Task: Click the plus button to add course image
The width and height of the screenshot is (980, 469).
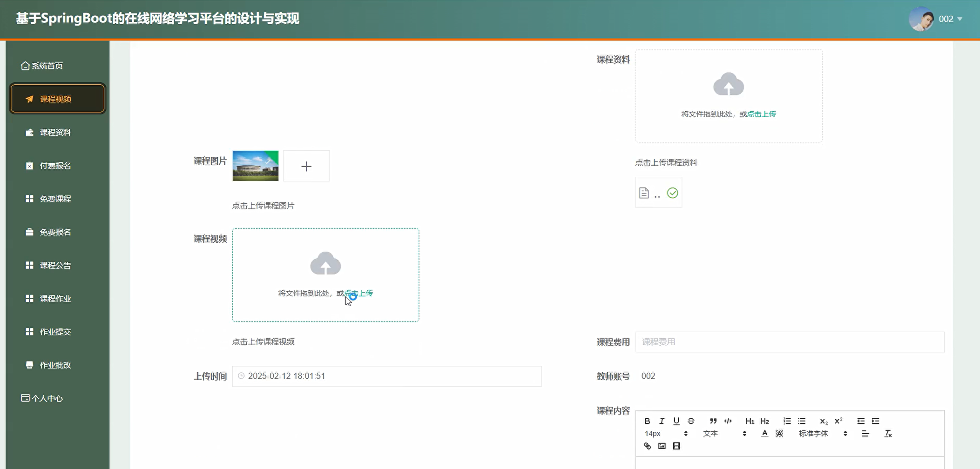Action: pyautogui.click(x=306, y=166)
